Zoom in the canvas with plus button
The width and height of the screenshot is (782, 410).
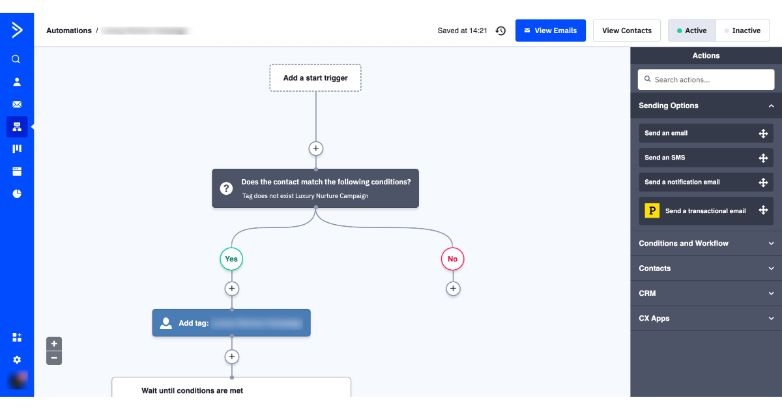pos(54,343)
